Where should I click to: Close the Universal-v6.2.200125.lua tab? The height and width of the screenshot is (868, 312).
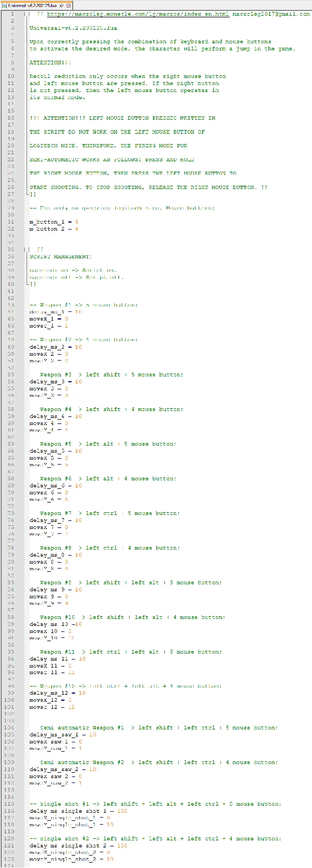click(69, 5)
